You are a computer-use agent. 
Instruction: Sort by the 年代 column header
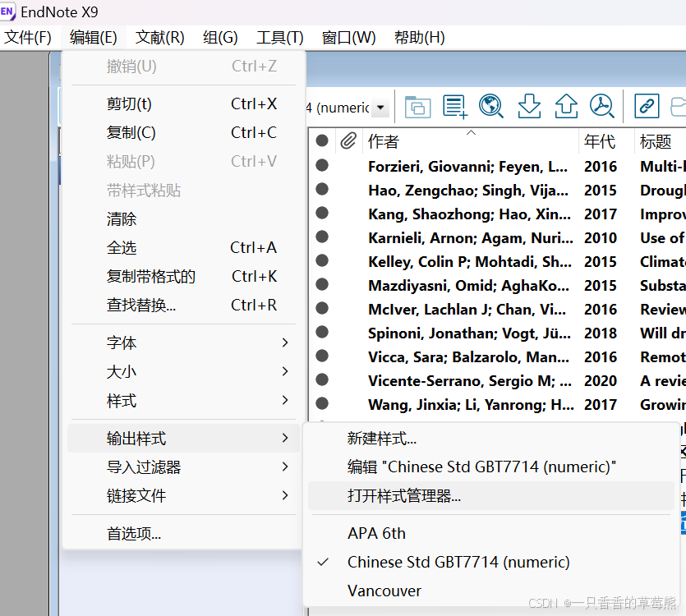click(x=606, y=141)
